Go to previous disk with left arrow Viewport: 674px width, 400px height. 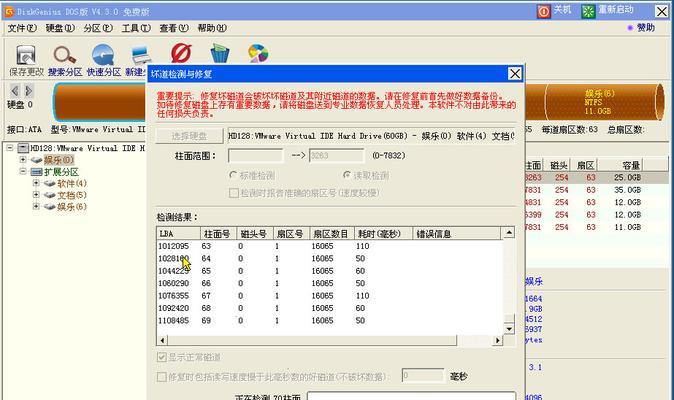(x=15, y=91)
